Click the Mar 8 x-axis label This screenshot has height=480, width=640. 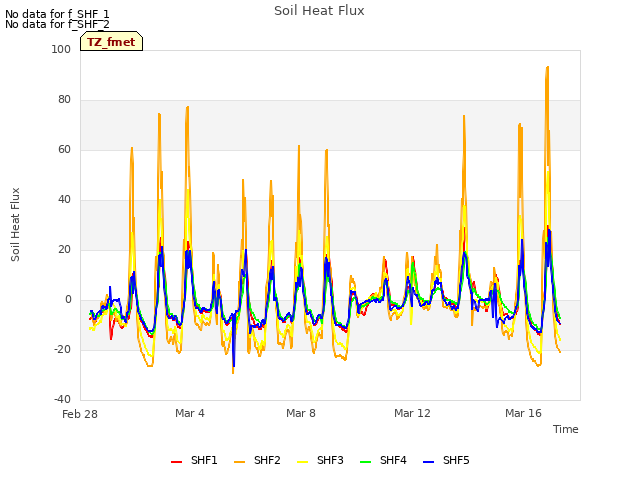coord(301,413)
